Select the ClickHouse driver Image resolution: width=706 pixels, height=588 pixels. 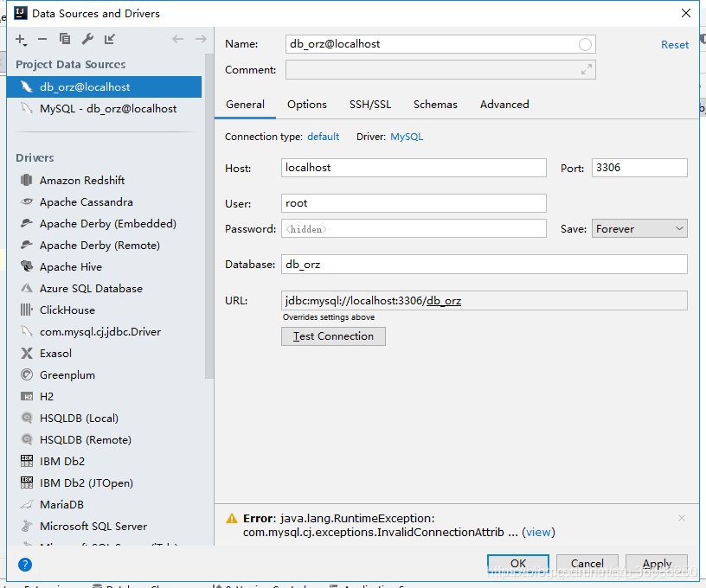(x=104, y=310)
